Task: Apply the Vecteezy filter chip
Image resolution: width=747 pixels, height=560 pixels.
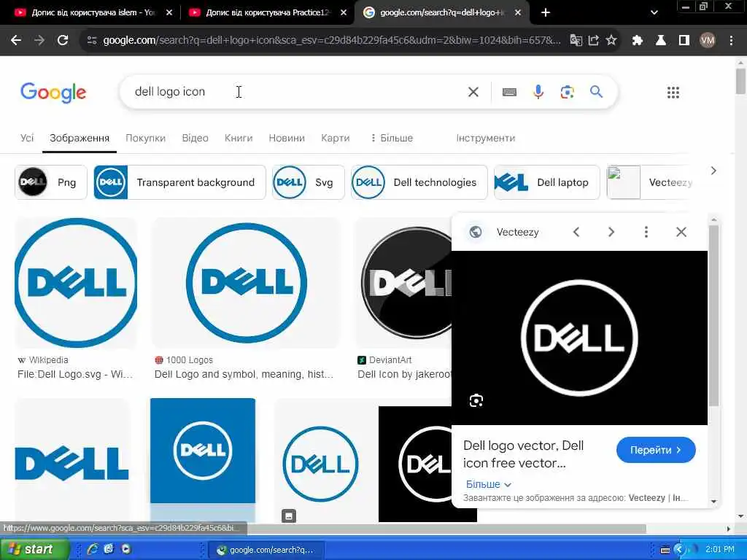Action: click(x=650, y=182)
